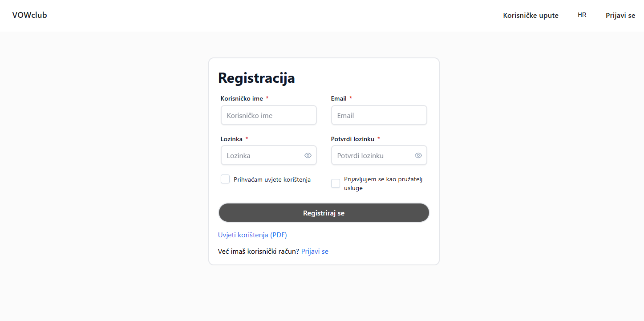644x321 pixels.
Task: Click the Lozinka label above its field
Action: point(231,139)
